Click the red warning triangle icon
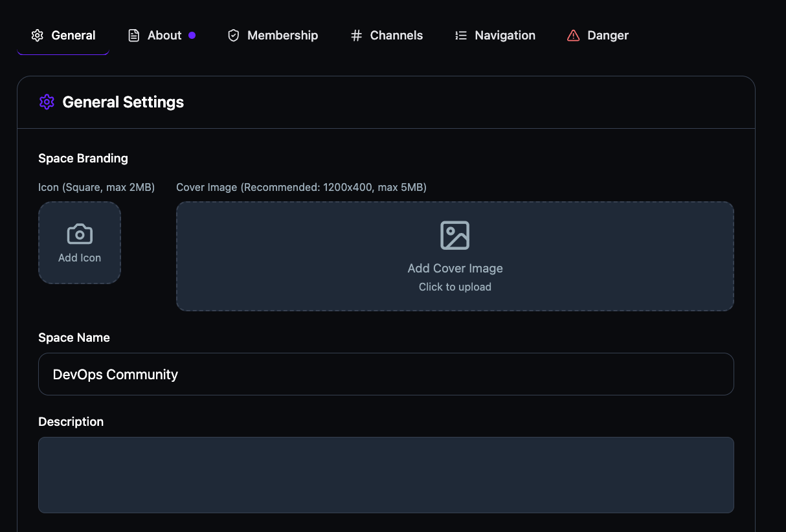Viewport: 786px width, 532px height. (573, 36)
